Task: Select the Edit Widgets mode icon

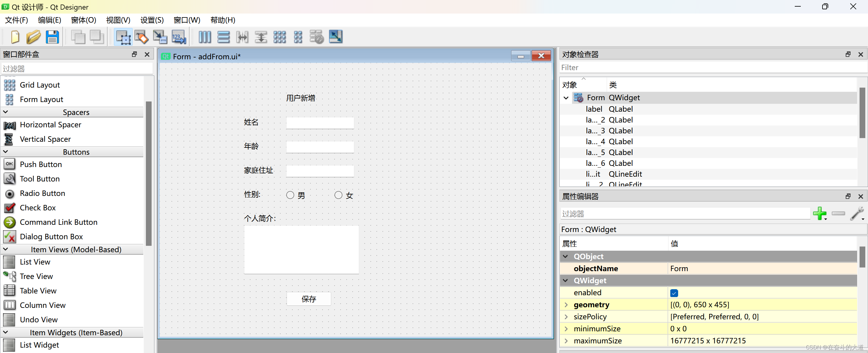Action: pyautogui.click(x=123, y=37)
